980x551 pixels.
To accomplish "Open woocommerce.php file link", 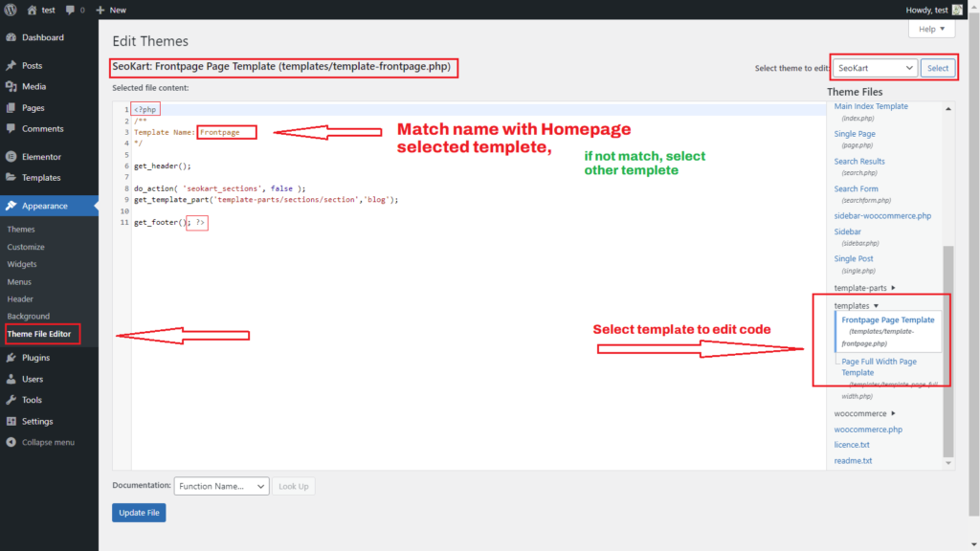I will (x=868, y=430).
